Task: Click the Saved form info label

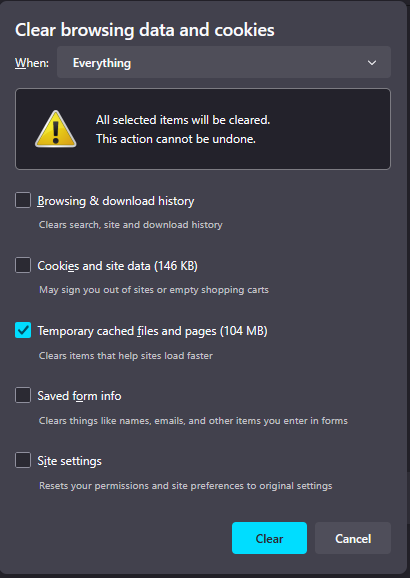Action: [x=79, y=396]
